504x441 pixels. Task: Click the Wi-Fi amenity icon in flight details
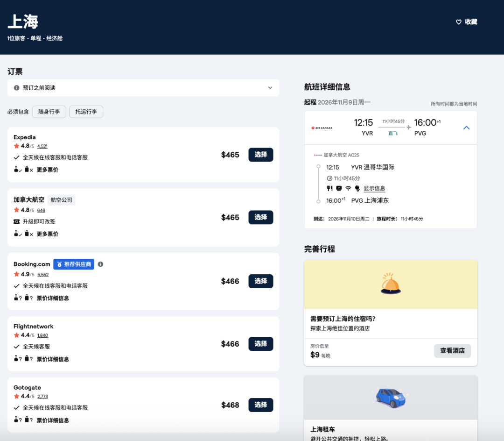point(348,188)
